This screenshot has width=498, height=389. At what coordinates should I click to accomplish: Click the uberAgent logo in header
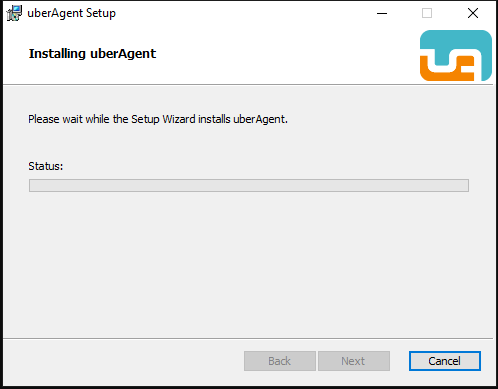point(456,55)
